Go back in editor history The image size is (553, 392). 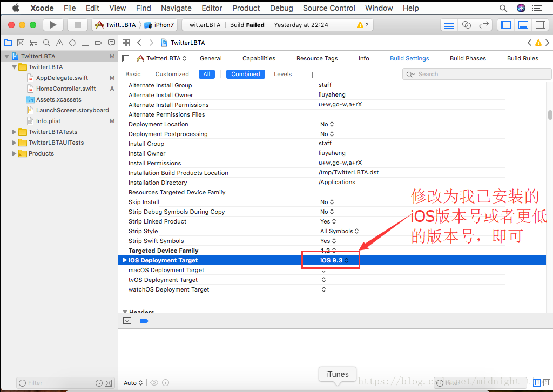pyautogui.click(x=139, y=43)
